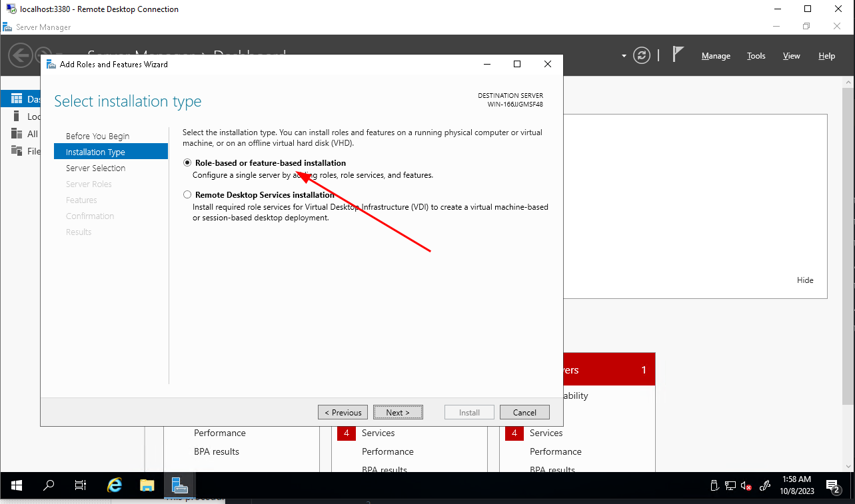Open the Windows Start menu
Image resolution: width=855 pixels, height=504 pixels.
16,485
